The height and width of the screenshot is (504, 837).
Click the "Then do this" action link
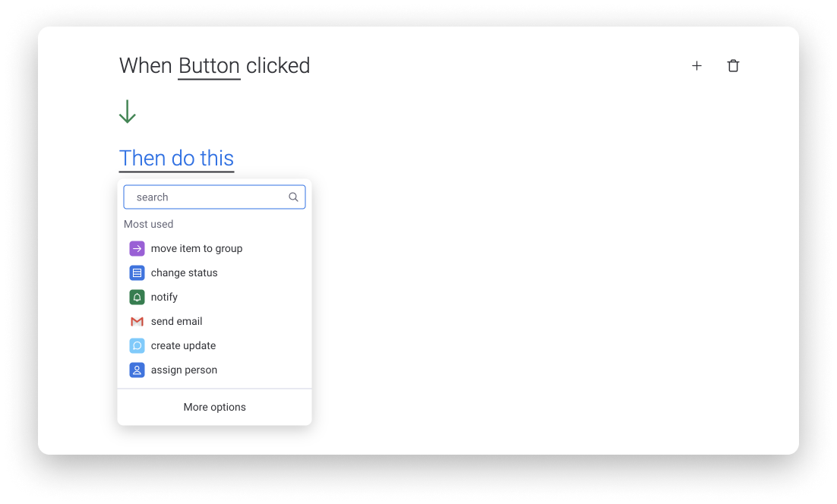(x=176, y=159)
